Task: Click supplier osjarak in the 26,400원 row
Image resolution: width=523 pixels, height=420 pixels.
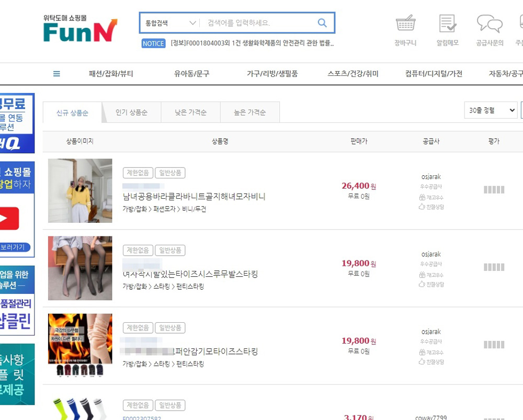Action: pos(431,176)
